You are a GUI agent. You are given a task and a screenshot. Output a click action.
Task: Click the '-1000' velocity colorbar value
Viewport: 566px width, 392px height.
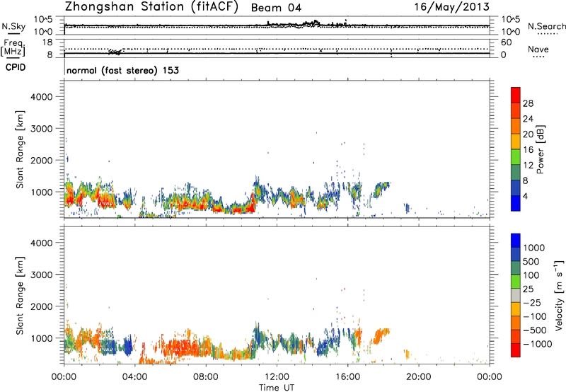tap(537, 344)
